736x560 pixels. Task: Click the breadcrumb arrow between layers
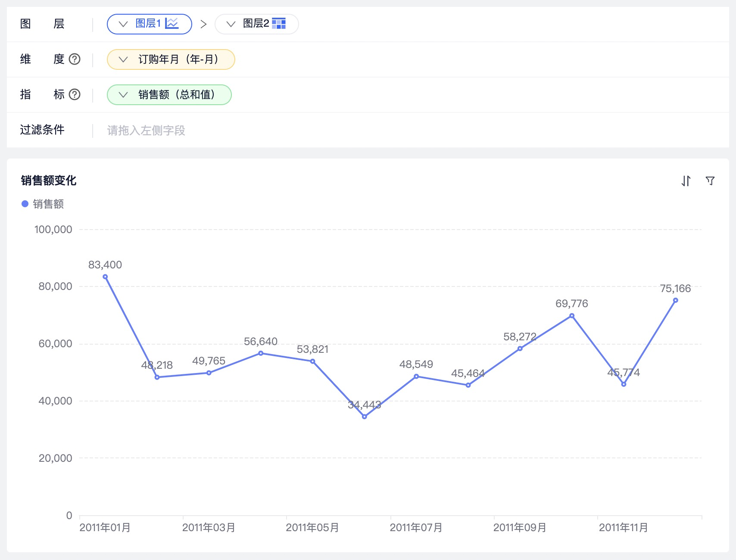click(x=203, y=24)
